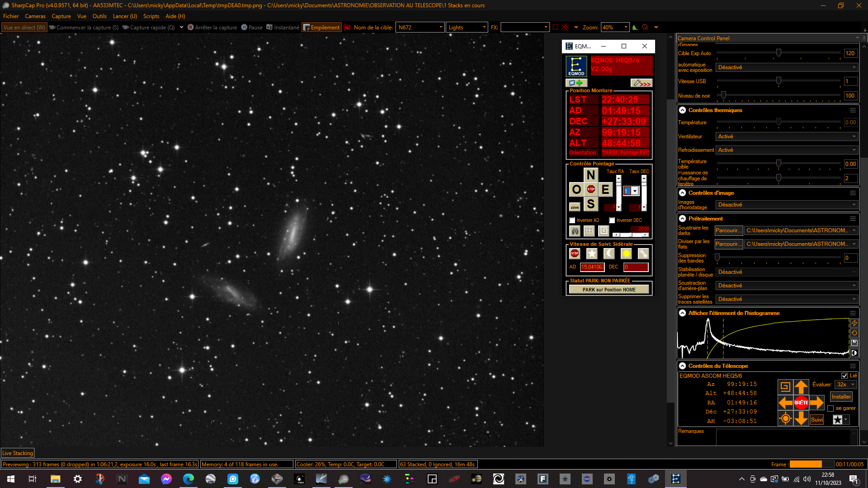Open the Capture menu
This screenshot has height=488, width=868.
tap(61, 16)
